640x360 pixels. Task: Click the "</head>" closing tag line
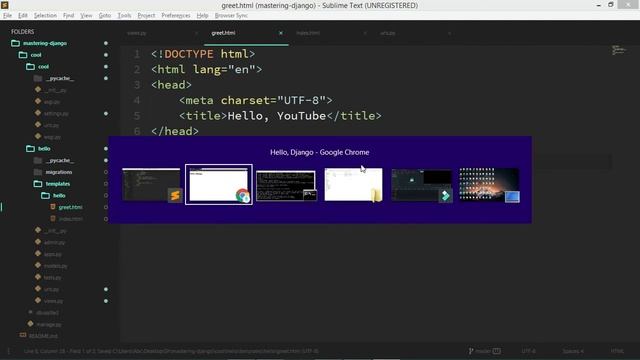[x=175, y=131]
